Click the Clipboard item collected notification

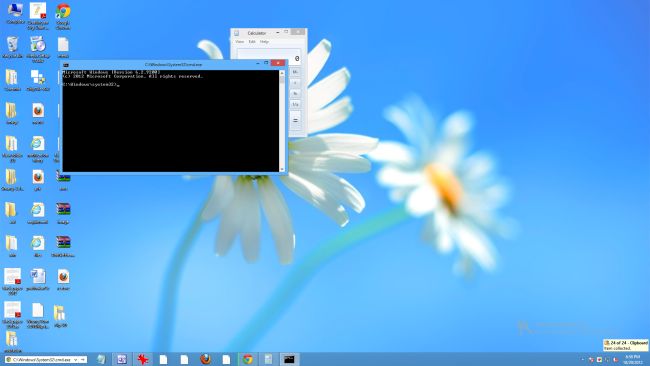coord(626,345)
